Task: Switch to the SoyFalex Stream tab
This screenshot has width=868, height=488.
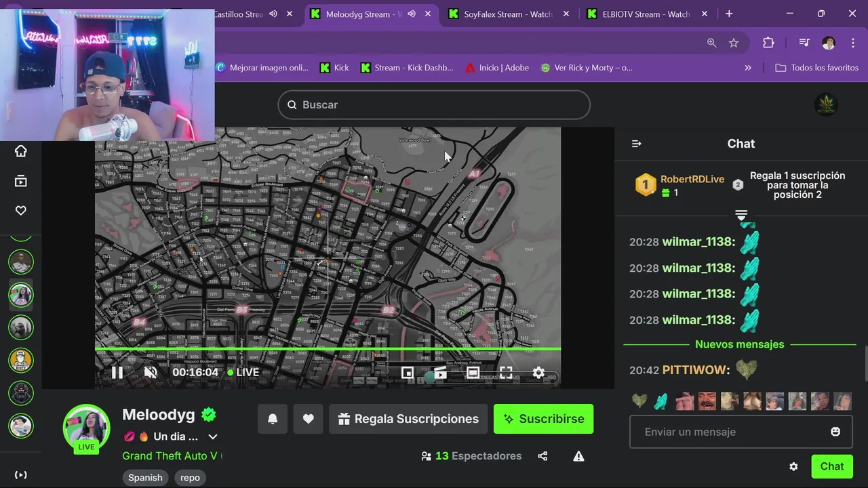Action: coord(508,14)
